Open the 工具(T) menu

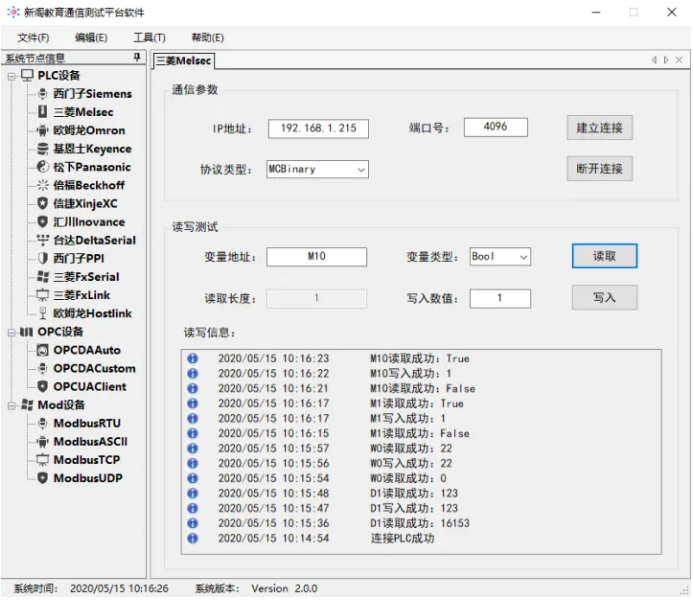click(149, 38)
